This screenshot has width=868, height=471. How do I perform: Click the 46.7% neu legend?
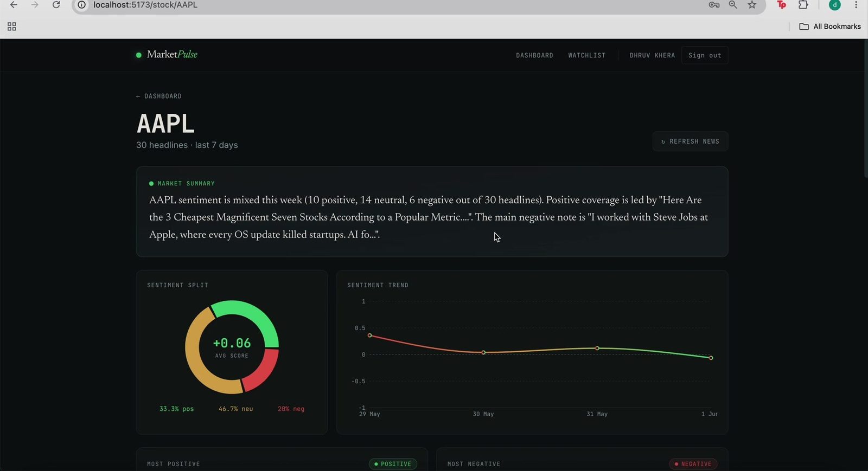point(235,409)
